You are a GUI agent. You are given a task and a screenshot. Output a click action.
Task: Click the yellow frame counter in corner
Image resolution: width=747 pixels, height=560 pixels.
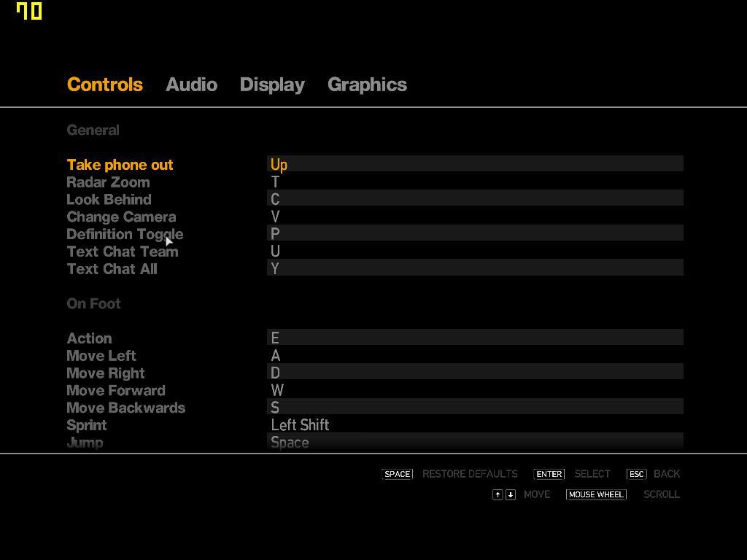pyautogui.click(x=29, y=12)
